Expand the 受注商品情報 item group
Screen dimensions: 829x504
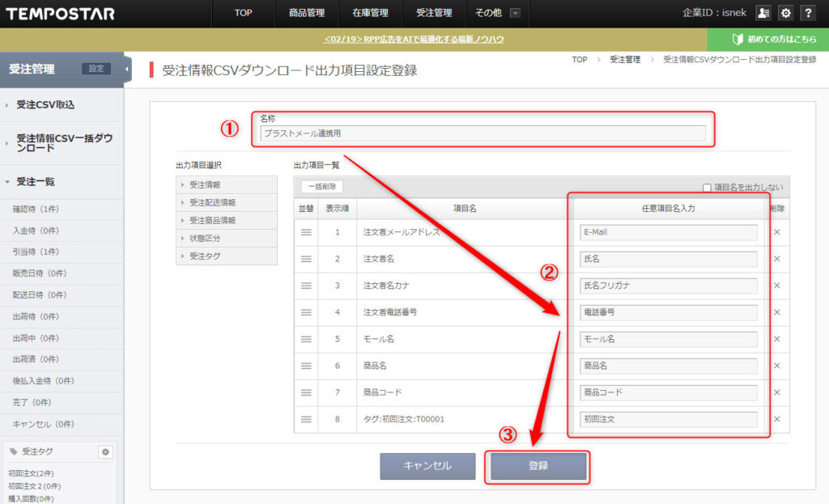(226, 221)
